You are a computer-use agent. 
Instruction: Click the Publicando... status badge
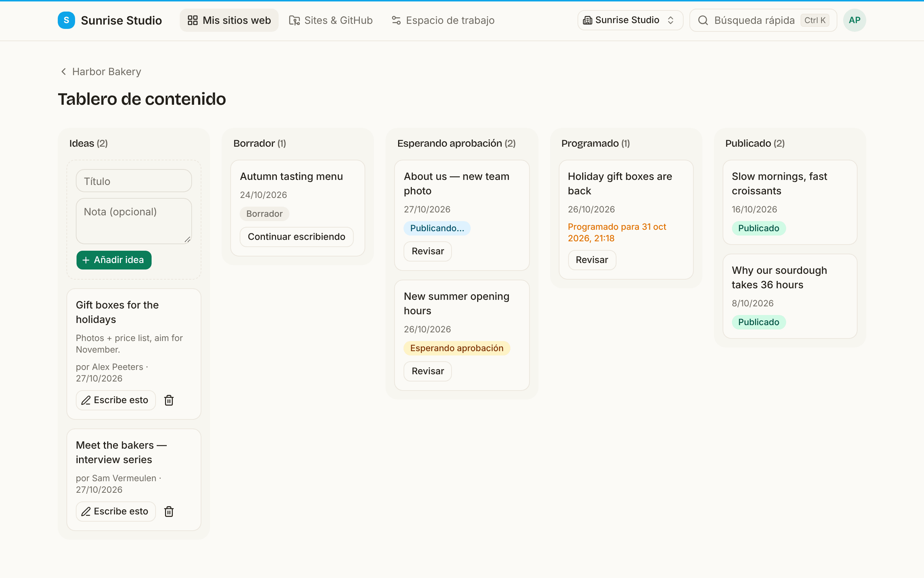point(437,228)
